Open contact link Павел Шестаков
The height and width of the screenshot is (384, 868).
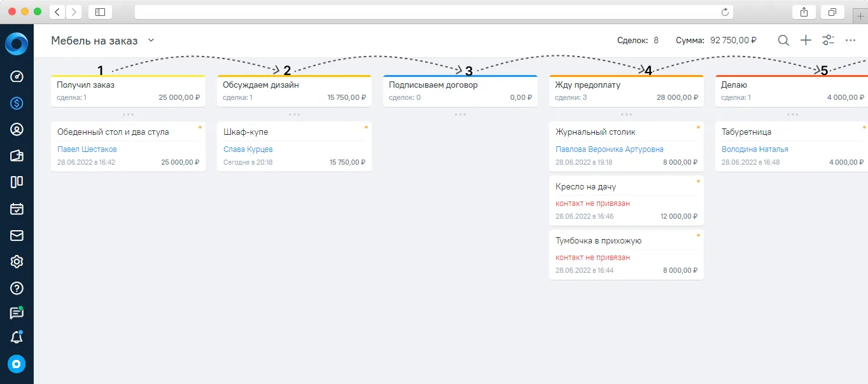point(87,149)
